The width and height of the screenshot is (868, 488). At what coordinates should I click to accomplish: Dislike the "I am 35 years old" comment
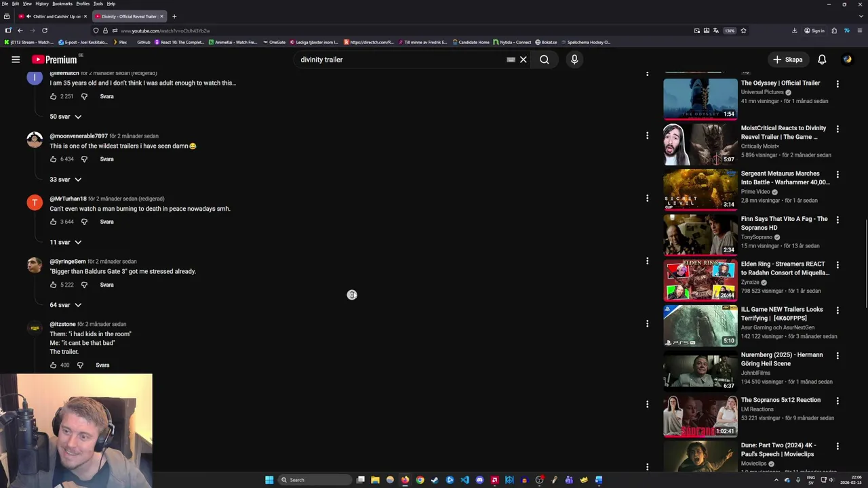click(x=84, y=96)
